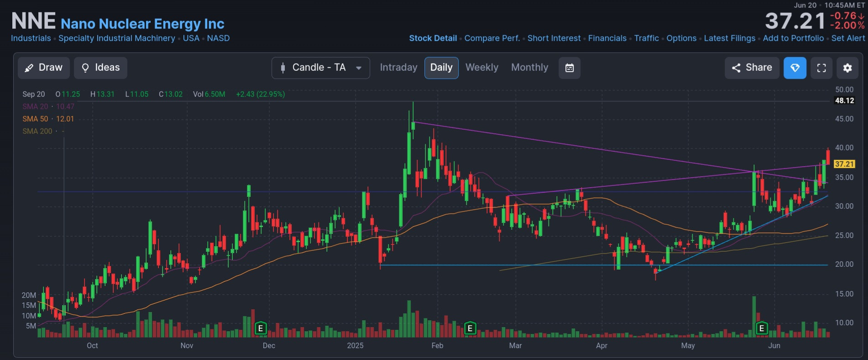Click the blue diamond premium icon

[795, 68]
